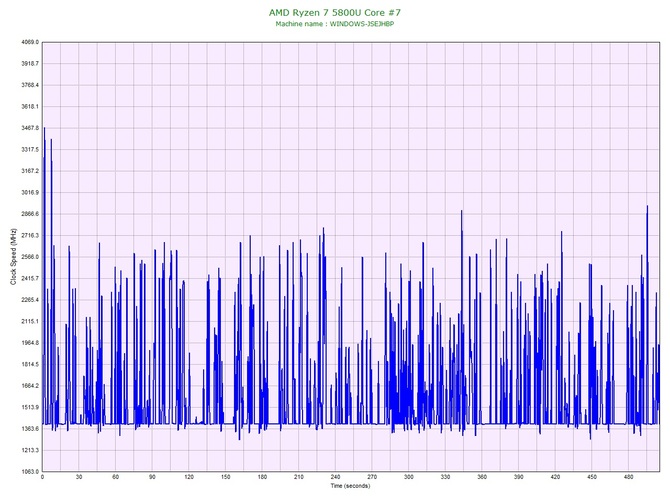Viewport: 670px width, 503px height.
Task: Click the Clock Speed (MHz) axis label
Action: click(x=12, y=257)
